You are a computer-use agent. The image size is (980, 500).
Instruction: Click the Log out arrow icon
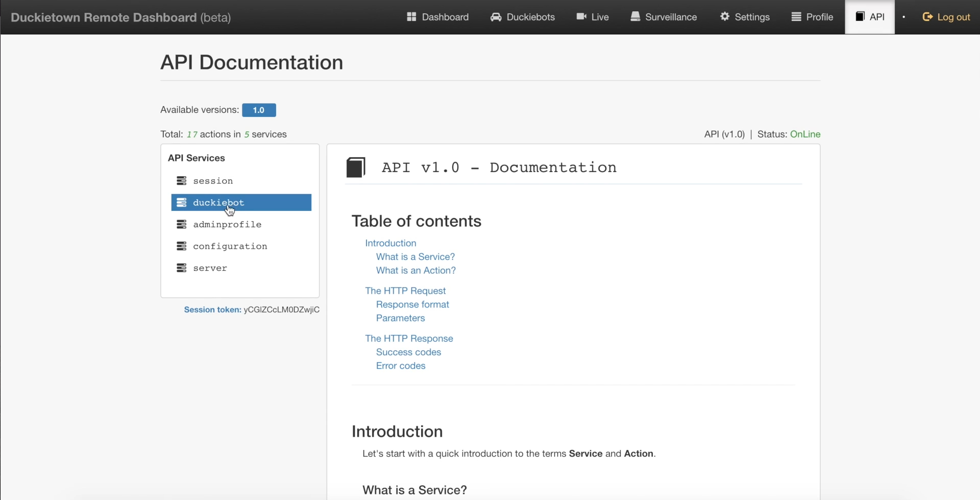927,17
